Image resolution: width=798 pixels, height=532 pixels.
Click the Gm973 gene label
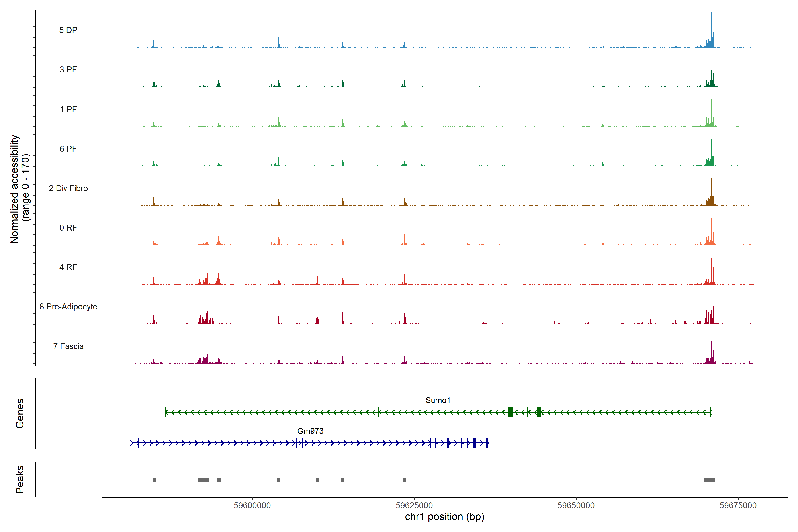[310, 431]
